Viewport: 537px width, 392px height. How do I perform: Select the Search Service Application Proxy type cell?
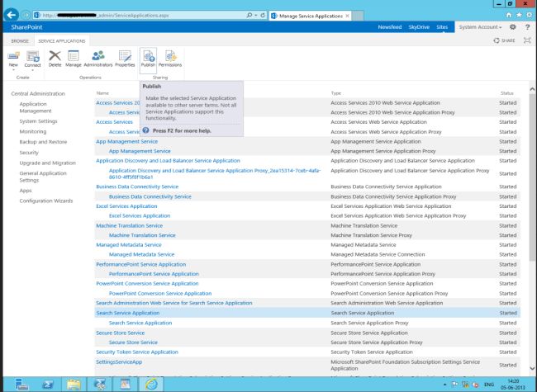[x=369, y=323]
